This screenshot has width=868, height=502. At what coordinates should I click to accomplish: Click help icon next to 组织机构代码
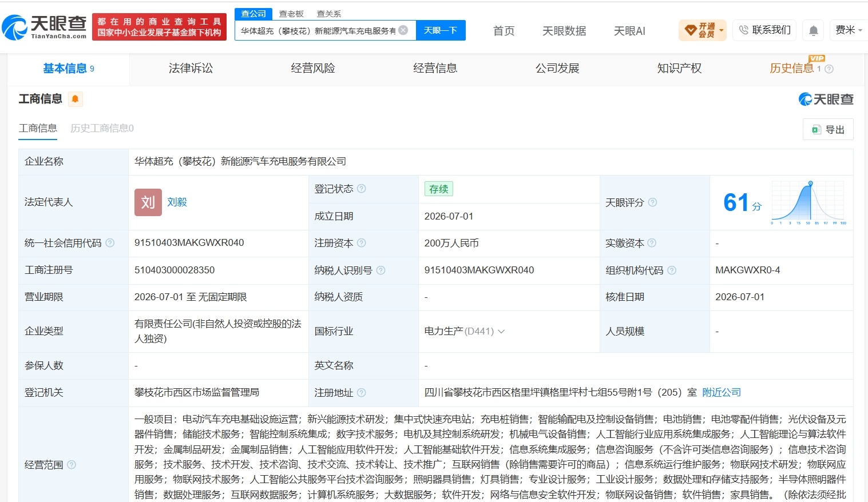click(672, 270)
